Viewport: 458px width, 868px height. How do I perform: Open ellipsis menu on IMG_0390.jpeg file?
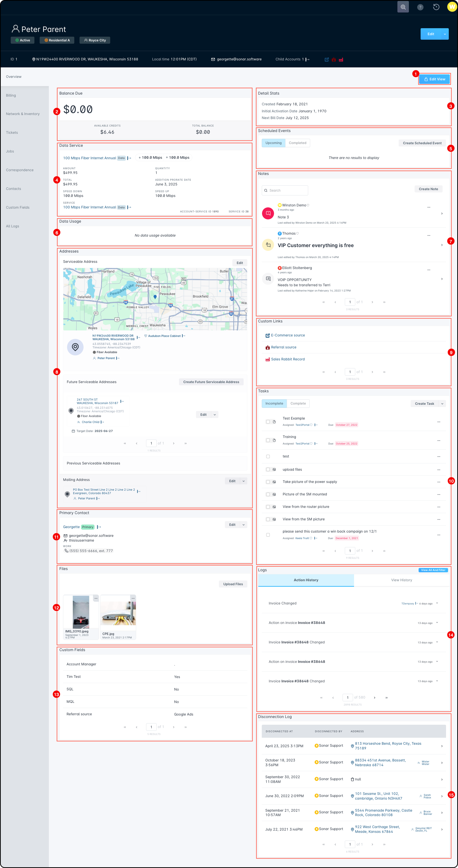[x=96, y=598]
